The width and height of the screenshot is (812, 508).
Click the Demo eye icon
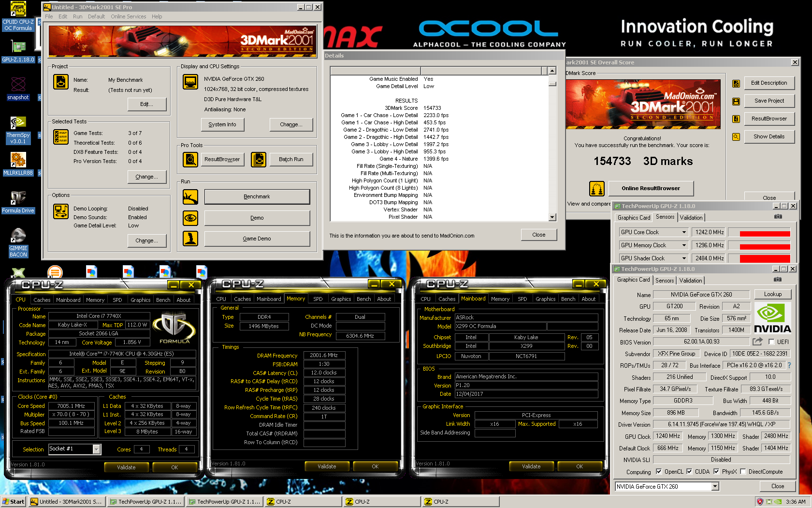pyautogui.click(x=190, y=218)
